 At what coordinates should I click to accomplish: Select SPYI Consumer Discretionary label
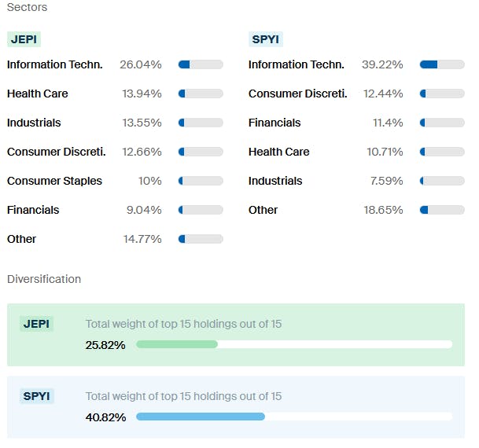297,94
